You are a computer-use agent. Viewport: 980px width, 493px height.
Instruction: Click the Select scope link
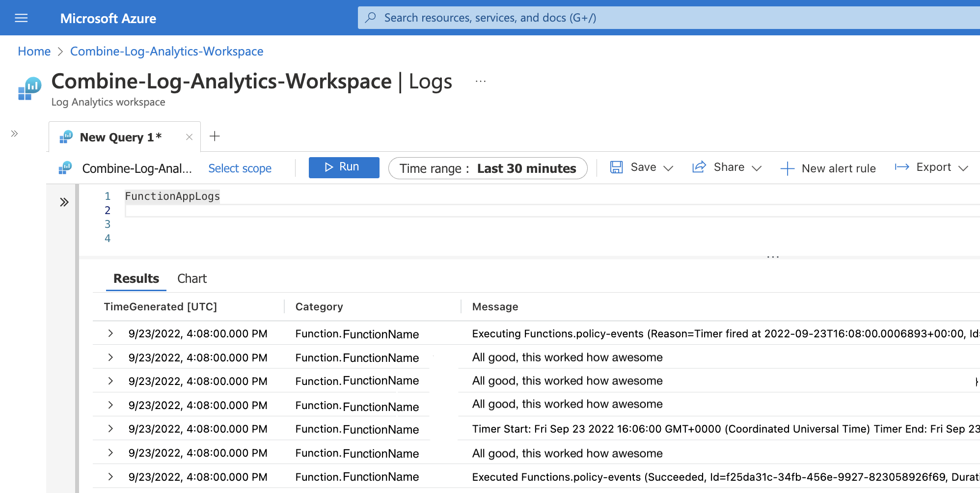tap(240, 168)
